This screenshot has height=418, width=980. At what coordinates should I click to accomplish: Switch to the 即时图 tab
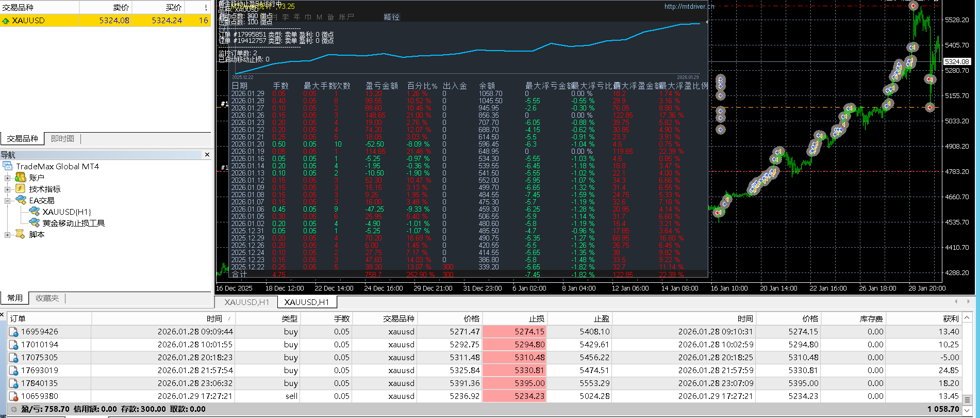tap(62, 139)
